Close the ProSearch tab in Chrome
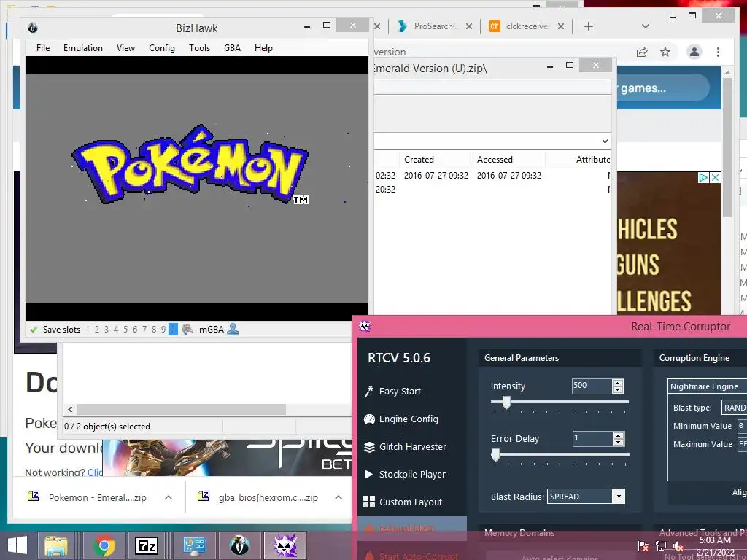This screenshot has width=747, height=560. point(469,26)
